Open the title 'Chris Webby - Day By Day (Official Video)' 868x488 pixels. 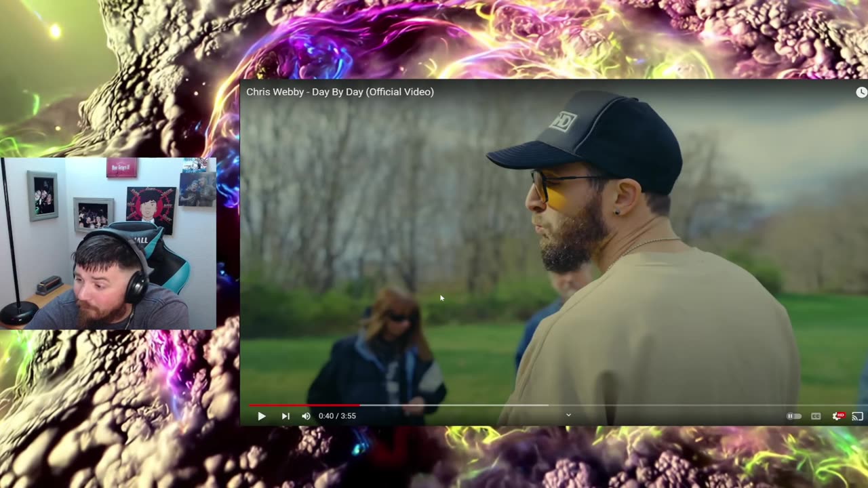point(340,91)
